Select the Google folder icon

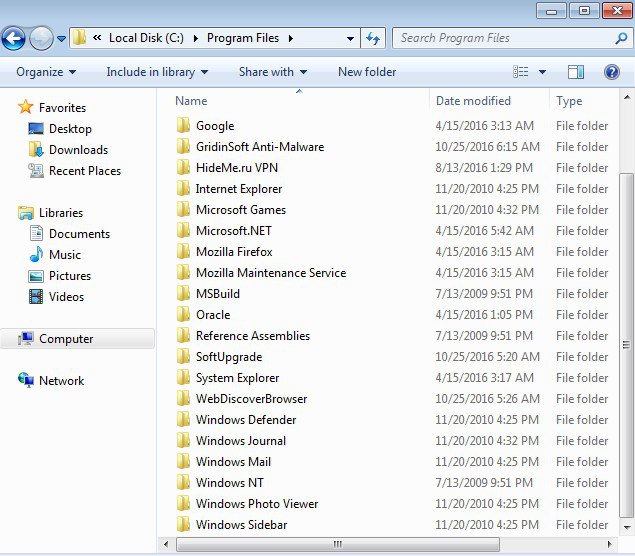(x=183, y=126)
